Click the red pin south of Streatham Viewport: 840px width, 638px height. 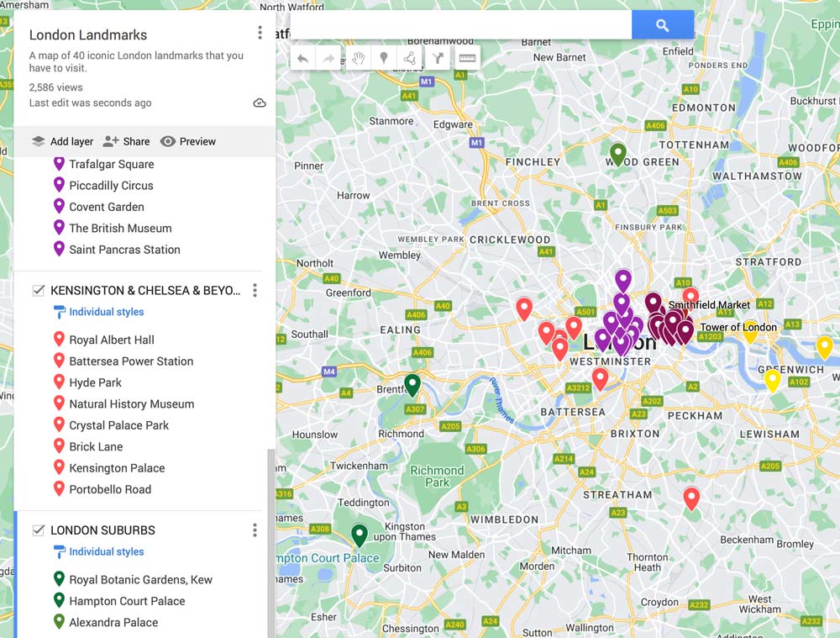(x=691, y=498)
